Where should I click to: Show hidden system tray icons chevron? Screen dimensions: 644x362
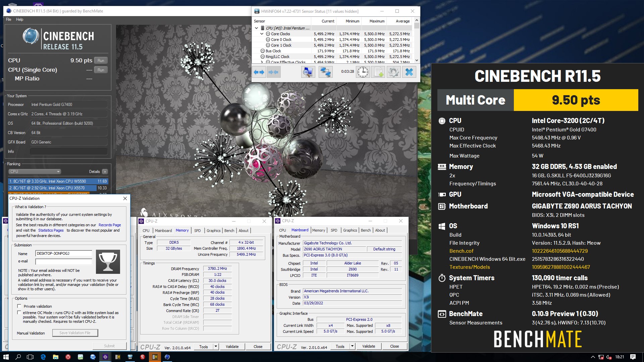coord(593,357)
